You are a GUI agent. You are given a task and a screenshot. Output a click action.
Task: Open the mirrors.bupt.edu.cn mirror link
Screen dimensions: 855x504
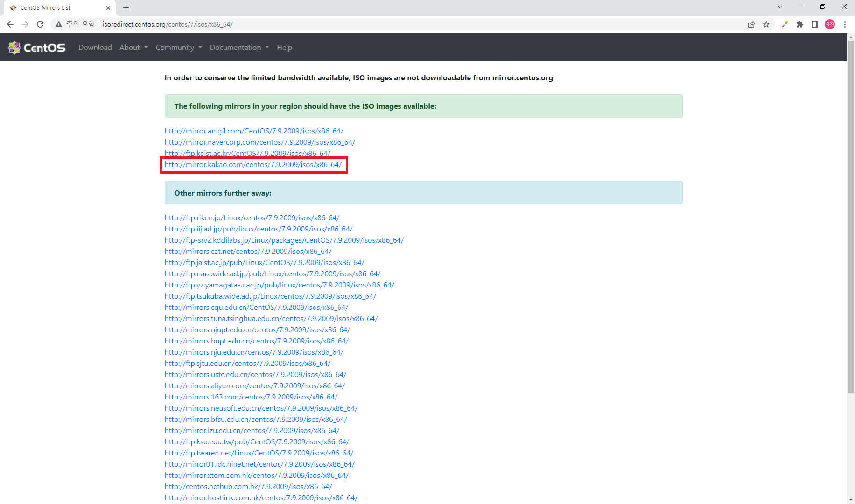257,341
